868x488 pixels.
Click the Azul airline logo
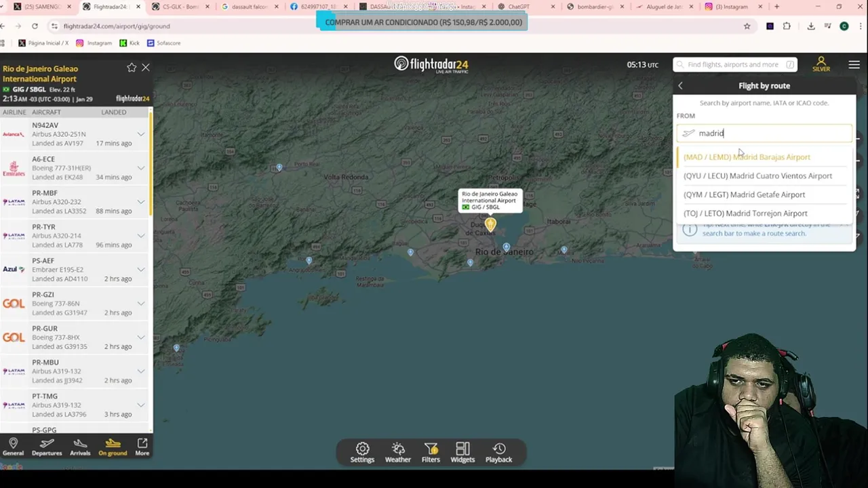14,270
